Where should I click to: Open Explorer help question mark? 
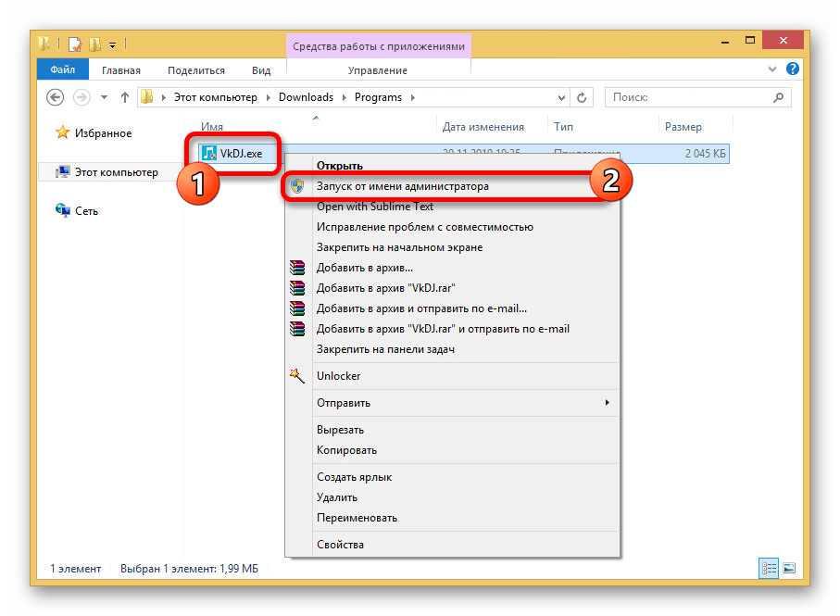pyautogui.click(x=793, y=69)
